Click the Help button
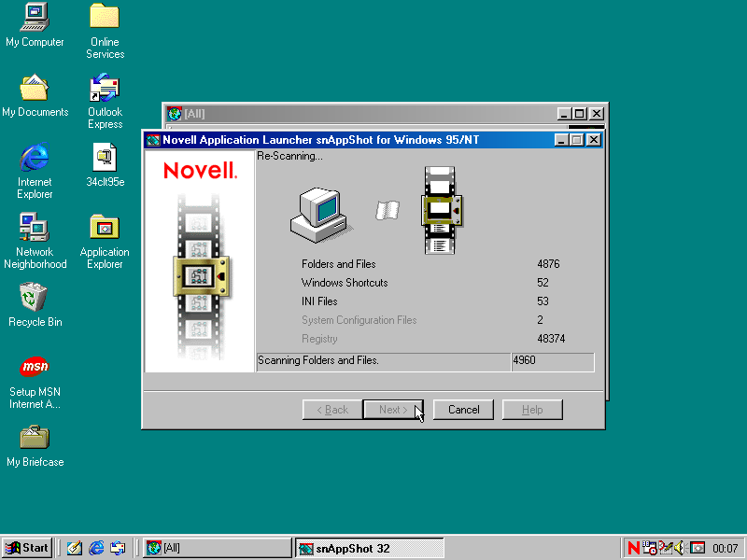 [x=532, y=410]
